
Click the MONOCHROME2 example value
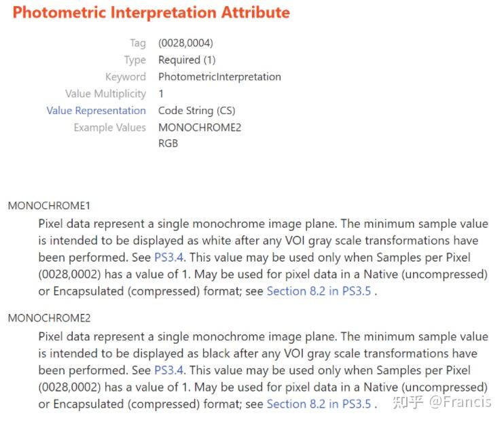[x=200, y=127]
